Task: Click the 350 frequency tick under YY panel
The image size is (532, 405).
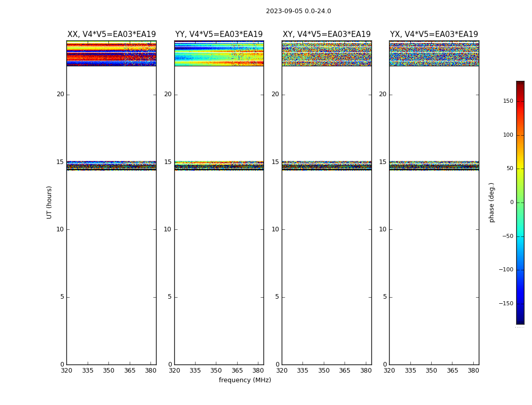Action: point(216,371)
